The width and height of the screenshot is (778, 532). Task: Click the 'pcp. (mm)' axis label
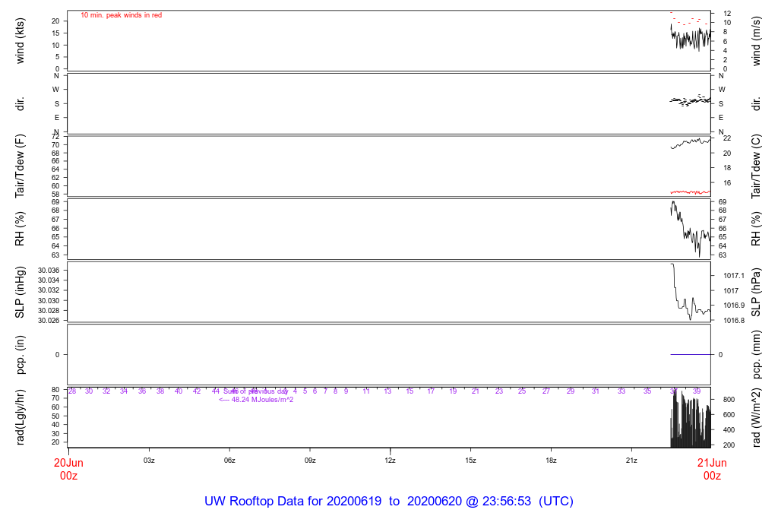click(756, 354)
